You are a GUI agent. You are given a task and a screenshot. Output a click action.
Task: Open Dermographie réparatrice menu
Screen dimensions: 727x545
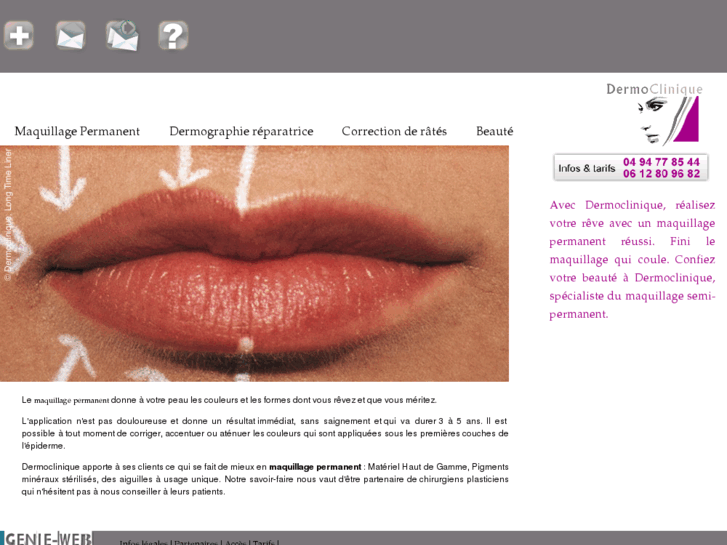241,131
